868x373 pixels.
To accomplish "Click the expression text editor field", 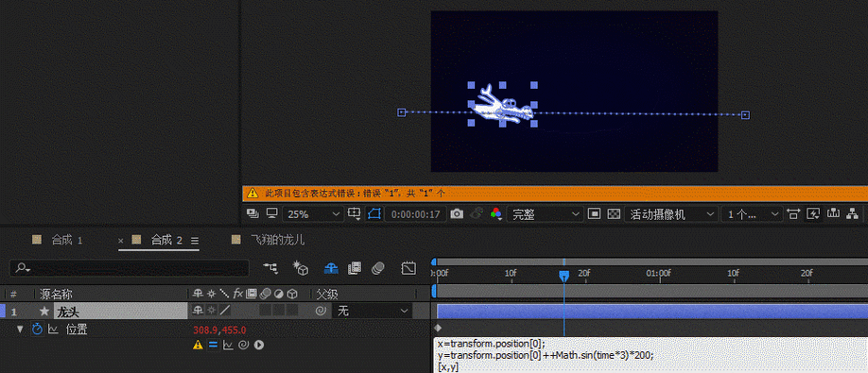I will pyautogui.click(x=651, y=355).
